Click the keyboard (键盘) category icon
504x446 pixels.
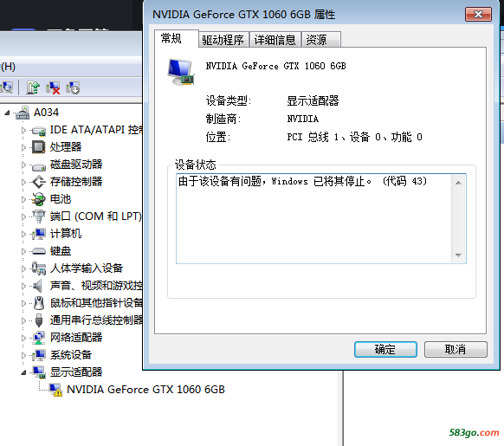tap(39, 251)
